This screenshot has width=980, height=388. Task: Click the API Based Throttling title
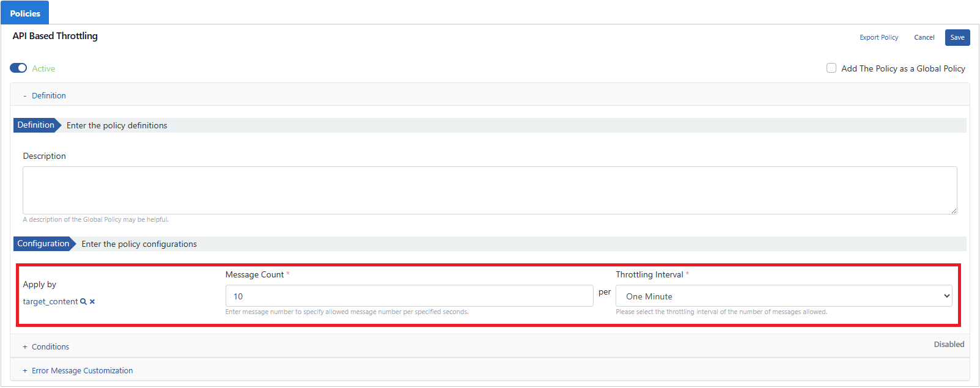tap(55, 36)
